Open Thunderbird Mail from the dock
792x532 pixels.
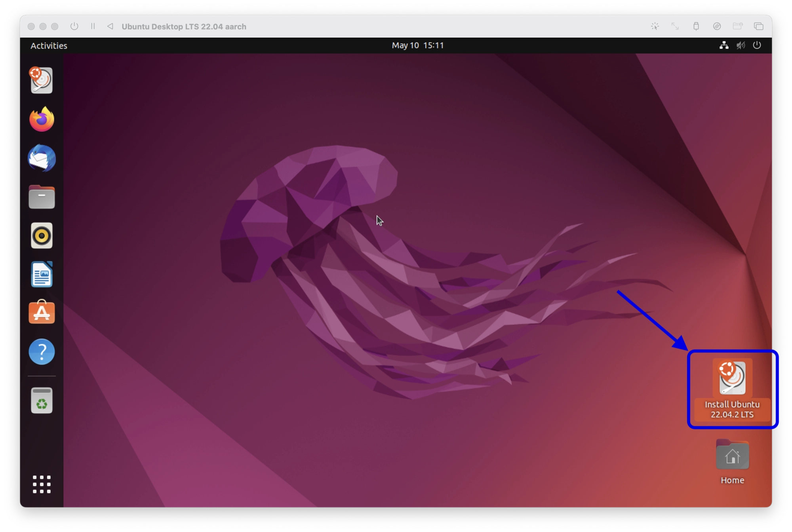[42, 158]
